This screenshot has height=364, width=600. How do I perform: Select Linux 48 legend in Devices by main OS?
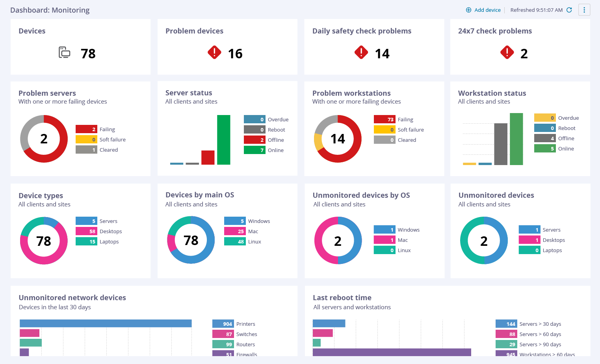243,241
